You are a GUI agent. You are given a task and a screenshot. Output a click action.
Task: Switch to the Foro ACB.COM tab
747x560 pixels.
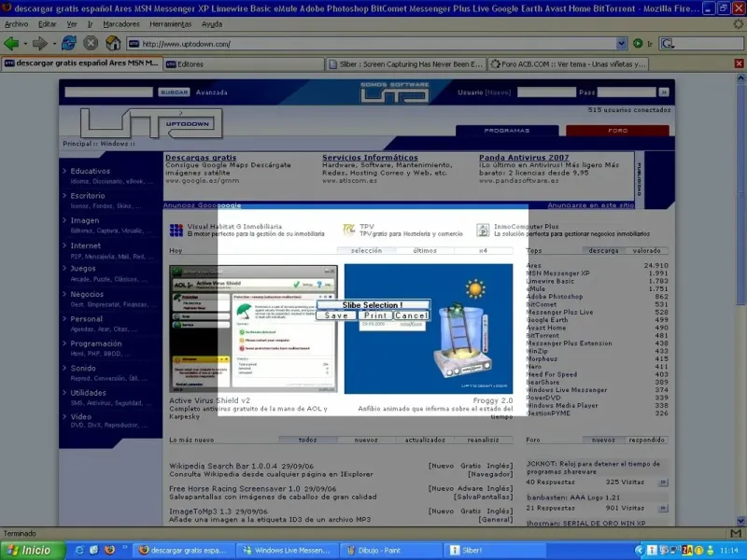[x=569, y=63]
